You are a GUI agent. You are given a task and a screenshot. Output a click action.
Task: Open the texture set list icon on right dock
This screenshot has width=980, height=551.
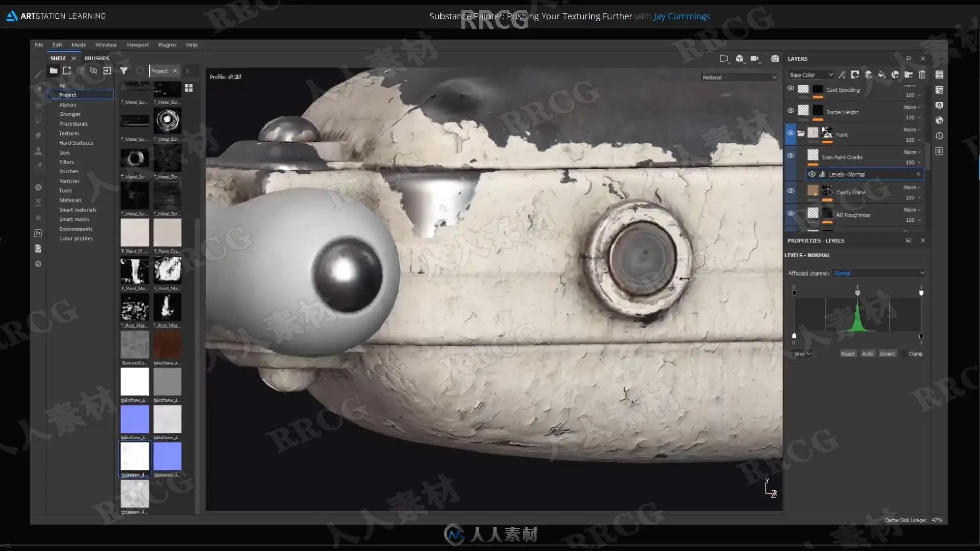(939, 74)
